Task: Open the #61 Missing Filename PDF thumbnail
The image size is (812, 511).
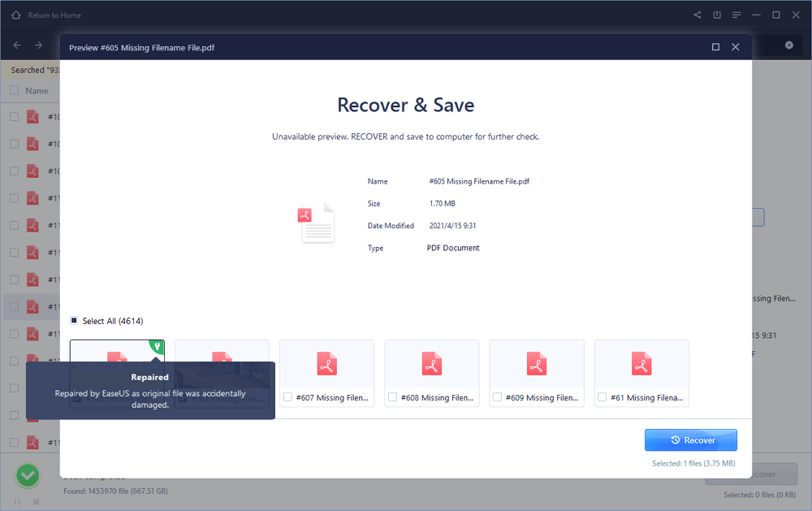Action: [x=641, y=363]
